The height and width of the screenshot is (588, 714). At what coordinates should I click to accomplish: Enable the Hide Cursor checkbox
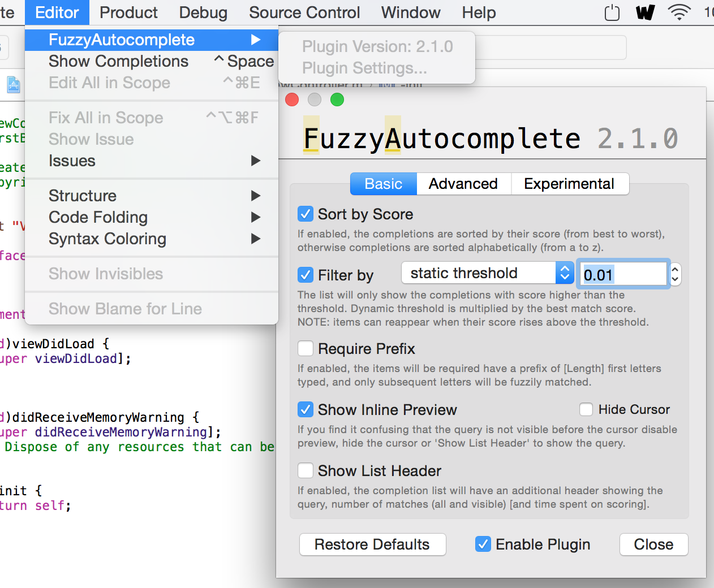(586, 409)
